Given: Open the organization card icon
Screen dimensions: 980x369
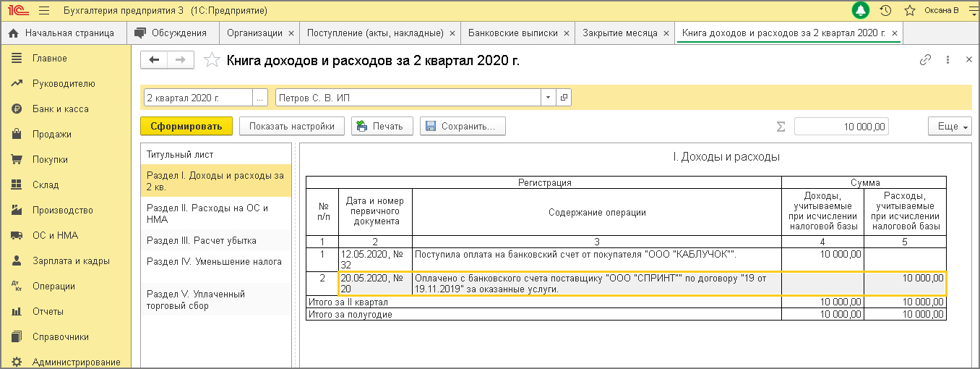Looking at the screenshot, I should 564,97.
